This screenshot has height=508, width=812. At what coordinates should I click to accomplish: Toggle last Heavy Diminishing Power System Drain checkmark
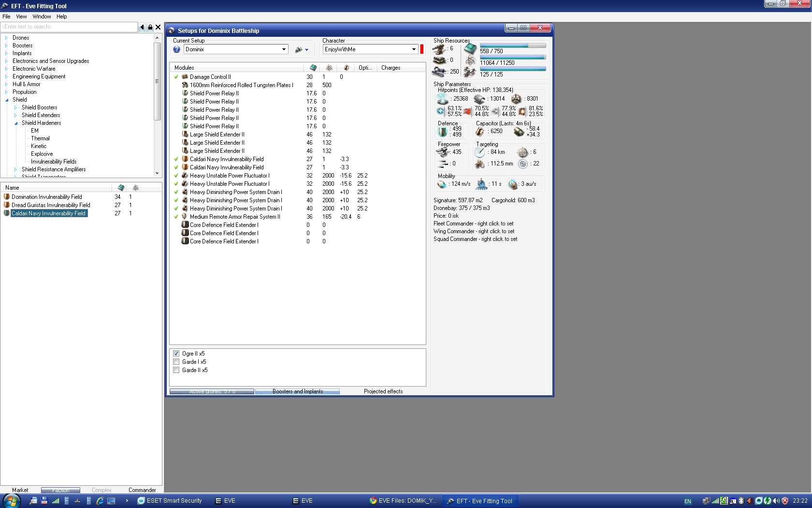tap(176, 209)
